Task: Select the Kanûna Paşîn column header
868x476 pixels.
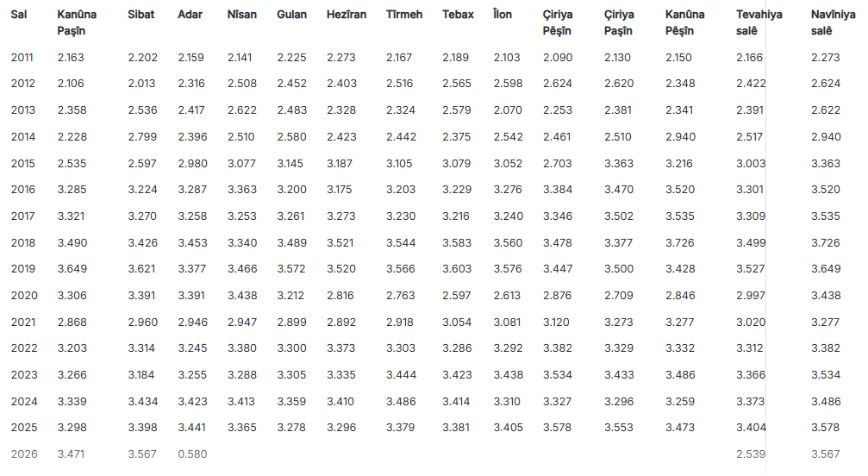Action: click(x=77, y=22)
